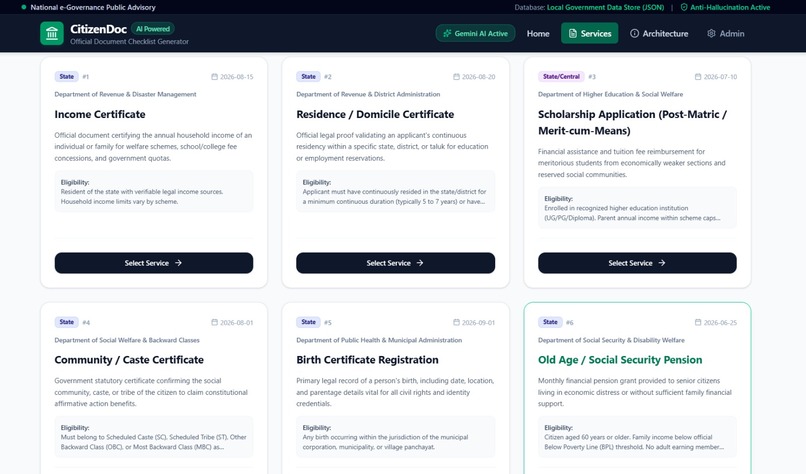Screen dimensions: 806x474
Task: Click the State tag on card #4
Action: 67,322
